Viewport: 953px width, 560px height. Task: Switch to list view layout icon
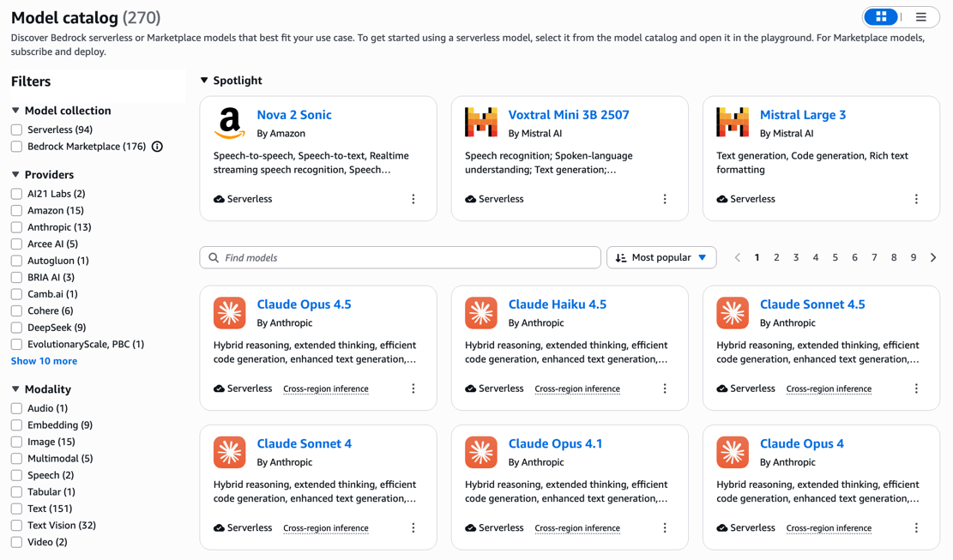click(920, 17)
